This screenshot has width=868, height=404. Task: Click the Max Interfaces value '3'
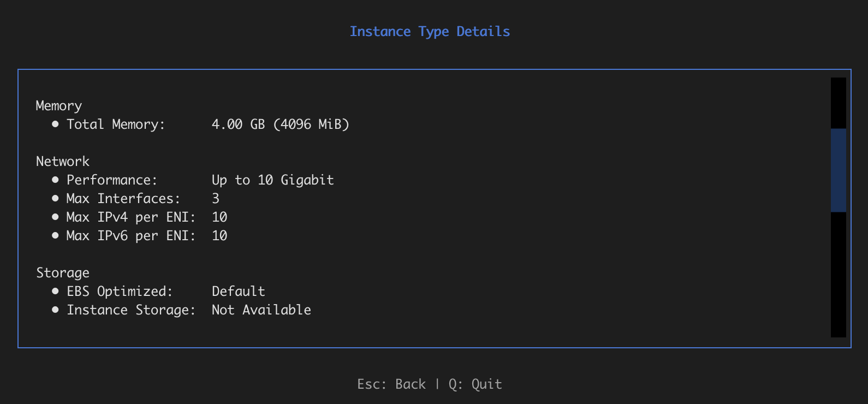[216, 199]
